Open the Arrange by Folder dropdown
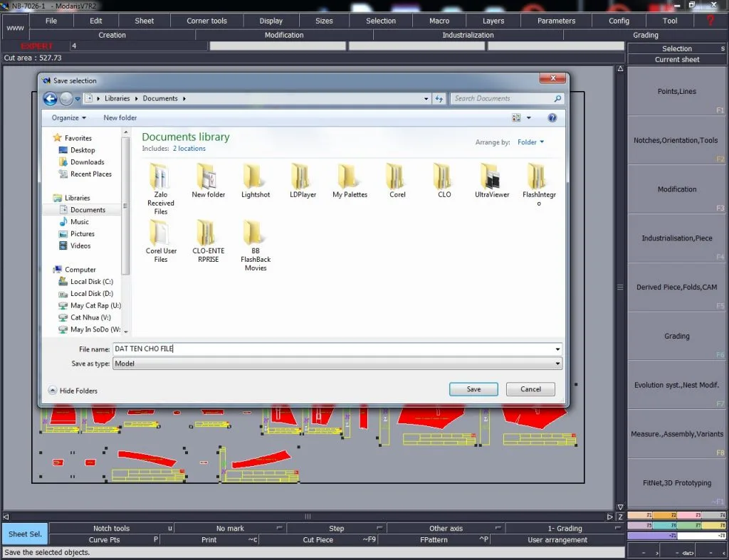Viewport: 729px width, 560px height. click(x=530, y=142)
